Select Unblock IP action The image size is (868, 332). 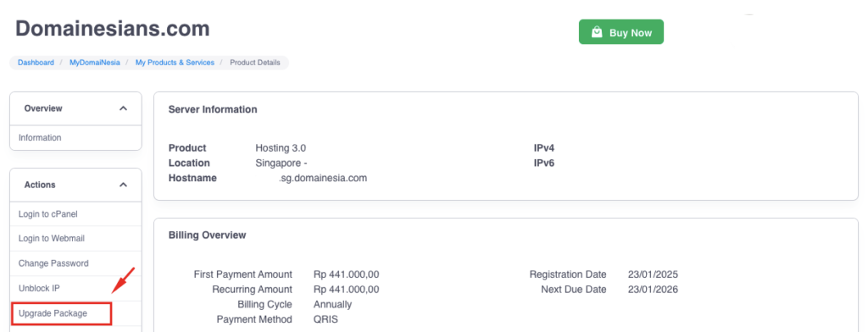[x=75, y=288]
